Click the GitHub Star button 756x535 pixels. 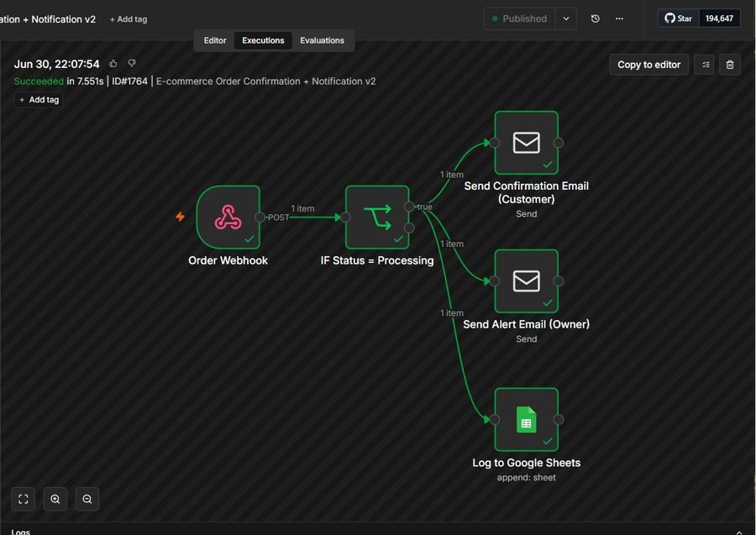(x=679, y=18)
